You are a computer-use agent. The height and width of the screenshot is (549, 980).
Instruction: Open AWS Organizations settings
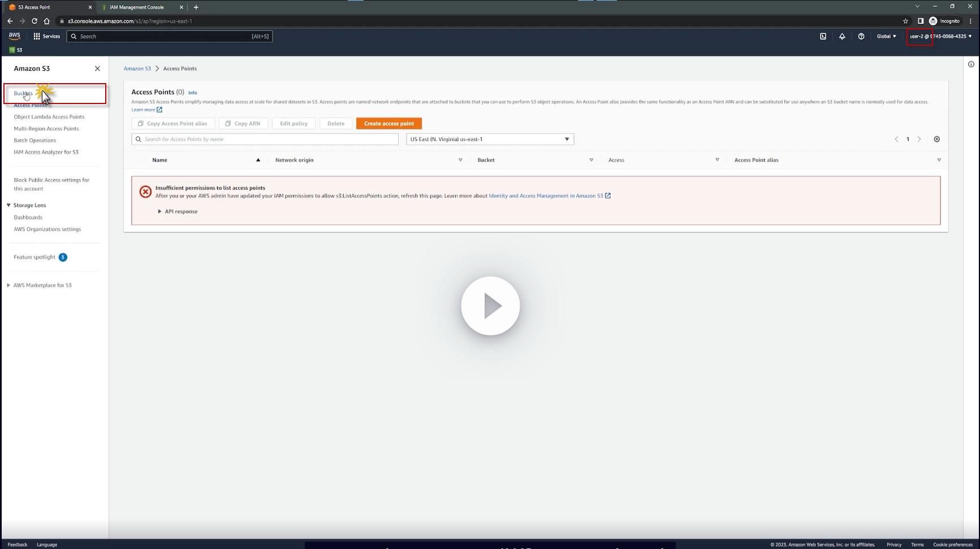point(48,230)
